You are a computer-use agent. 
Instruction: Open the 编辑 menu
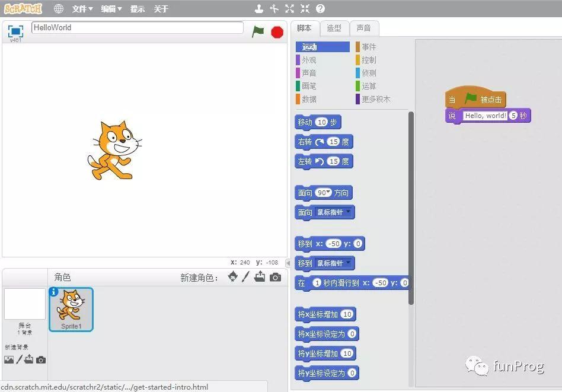click(111, 9)
